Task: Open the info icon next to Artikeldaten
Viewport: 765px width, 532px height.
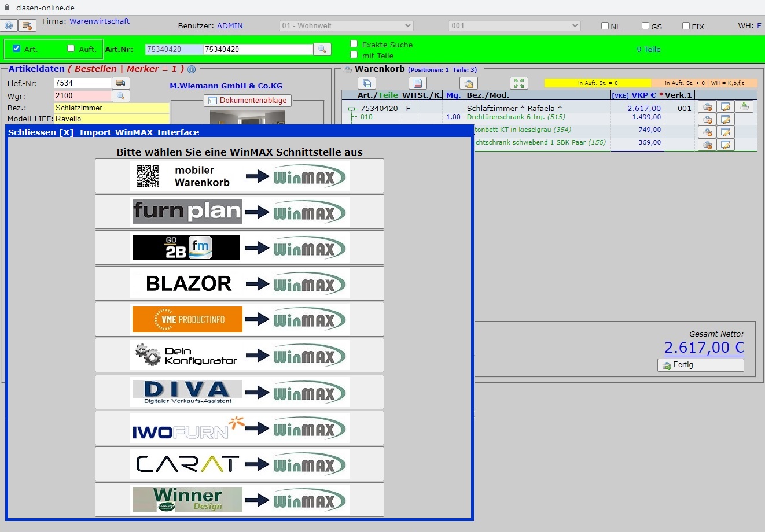Action: (x=192, y=69)
